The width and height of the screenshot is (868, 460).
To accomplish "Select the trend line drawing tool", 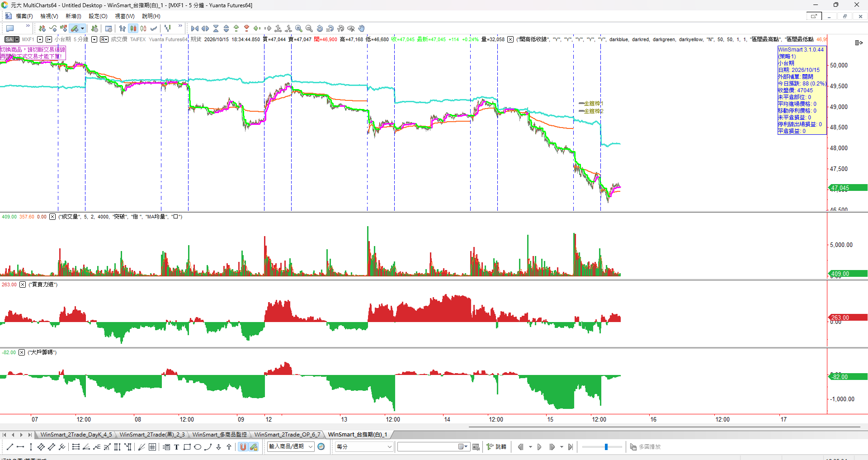I will [x=9, y=447].
